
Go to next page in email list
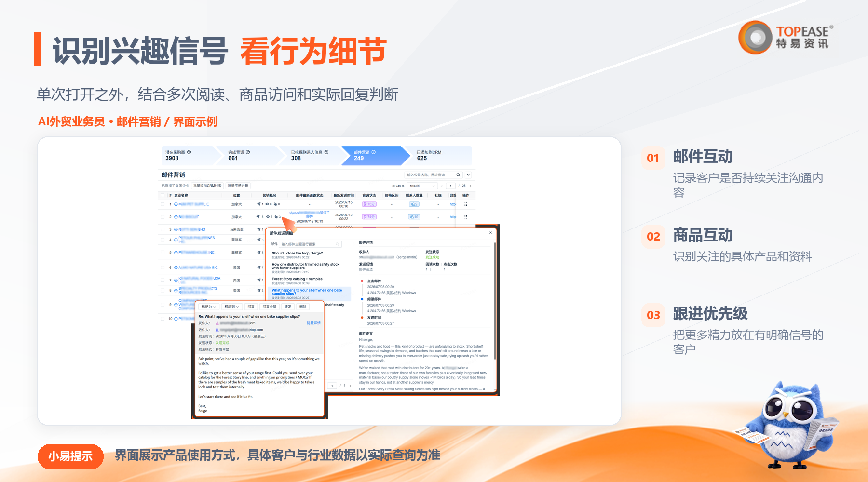(x=350, y=386)
